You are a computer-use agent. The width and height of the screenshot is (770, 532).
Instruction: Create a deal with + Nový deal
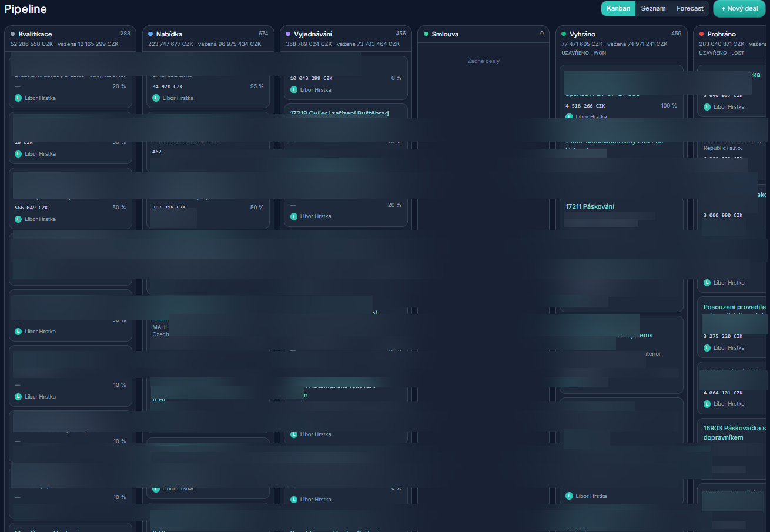739,8
